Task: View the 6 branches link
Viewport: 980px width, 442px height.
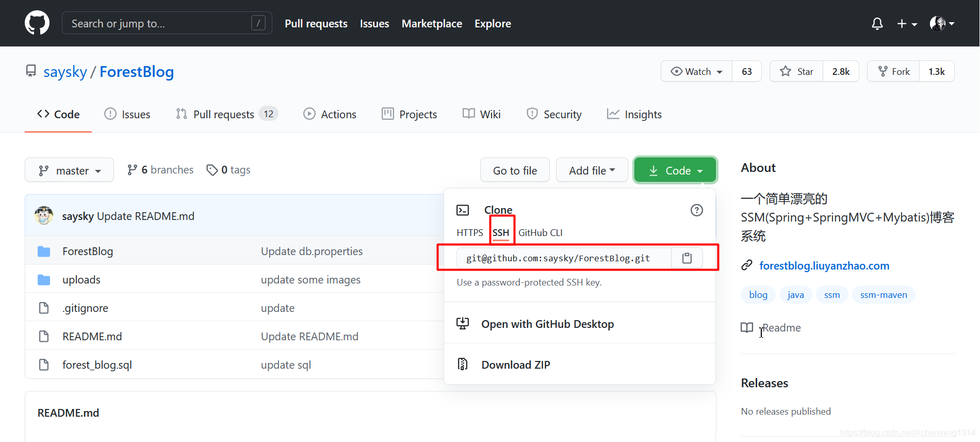Action: coord(160,170)
